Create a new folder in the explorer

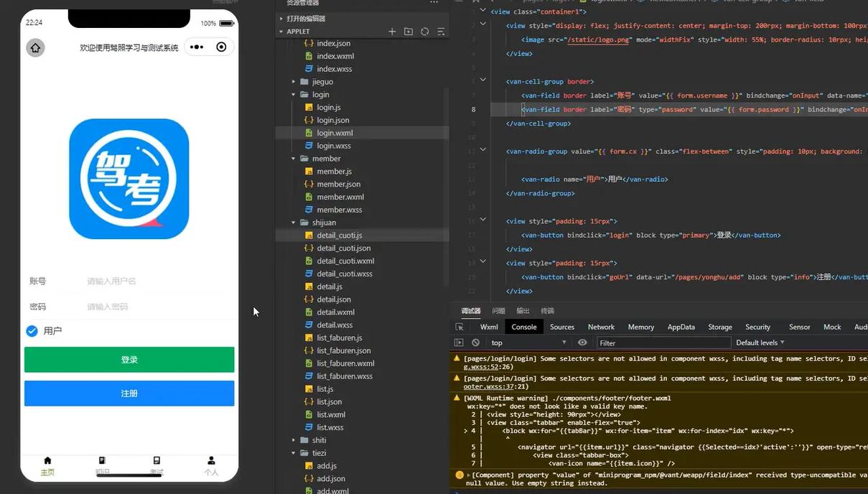(x=409, y=32)
